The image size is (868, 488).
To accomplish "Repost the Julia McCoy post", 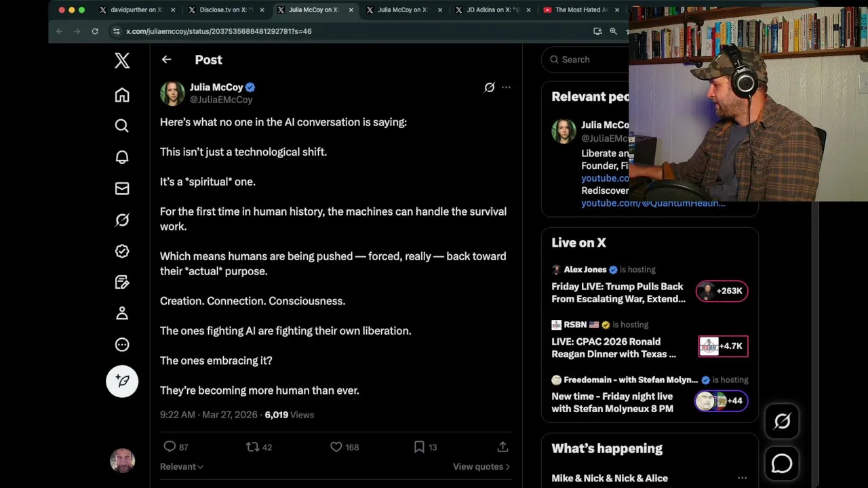I will coord(252,447).
